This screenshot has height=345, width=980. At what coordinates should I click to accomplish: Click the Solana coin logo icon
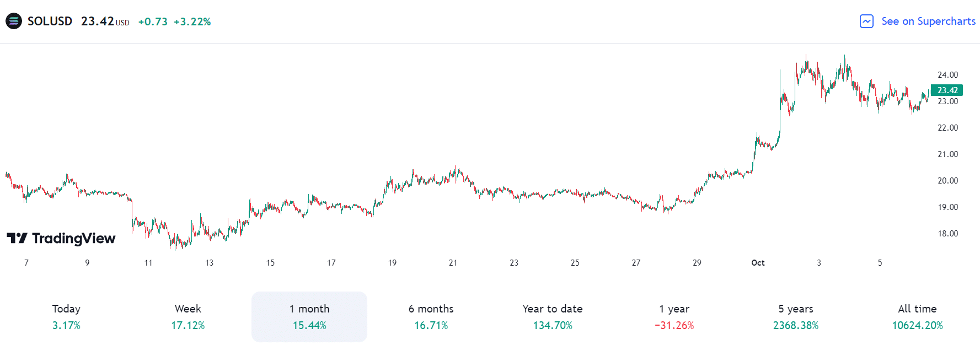[x=14, y=21]
